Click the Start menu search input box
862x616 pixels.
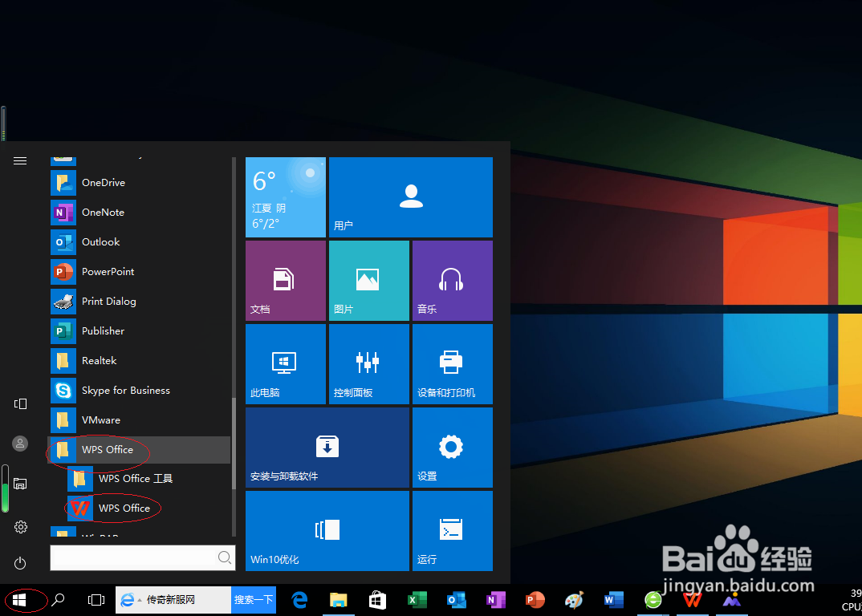142,557
